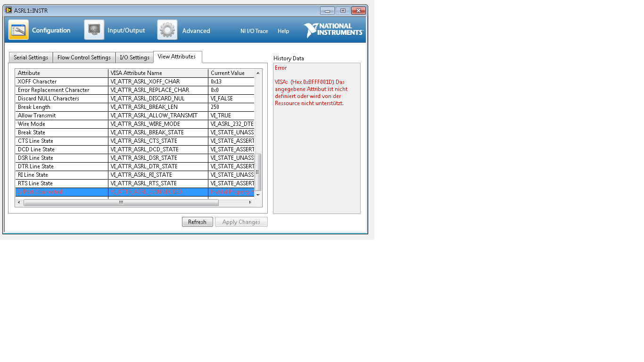Select the Error Replacement Character row

click(135, 90)
